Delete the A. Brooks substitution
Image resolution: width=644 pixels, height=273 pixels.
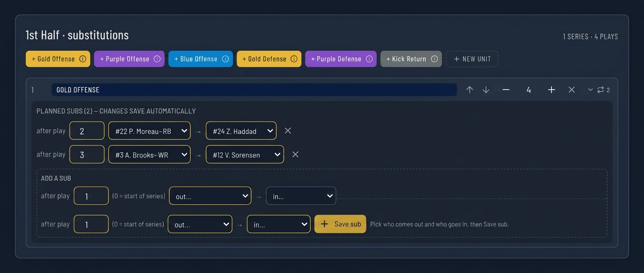296,154
